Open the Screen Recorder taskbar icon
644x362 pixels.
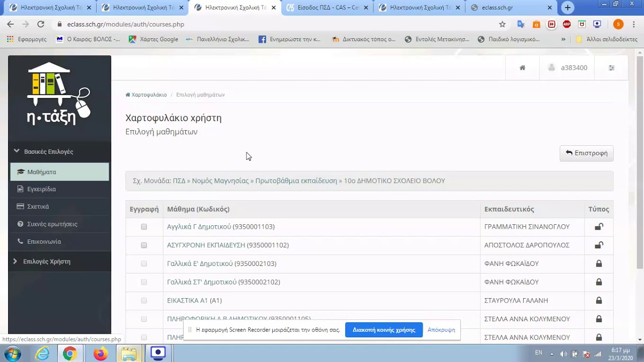point(158,353)
